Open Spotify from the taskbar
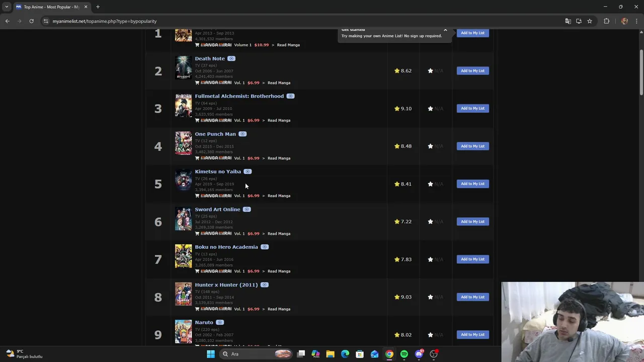This screenshot has height=362, width=644. coord(404,354)
